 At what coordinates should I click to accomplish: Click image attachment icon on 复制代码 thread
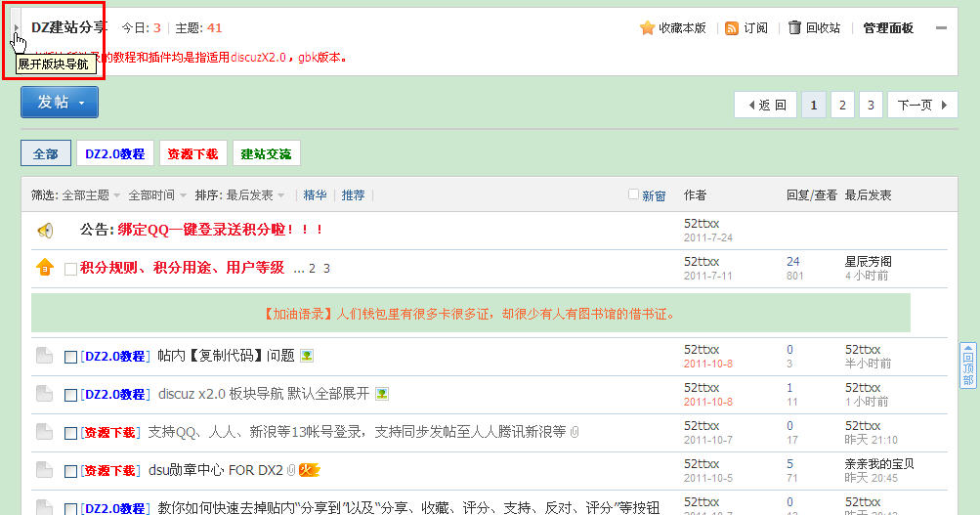coord(307,356)
